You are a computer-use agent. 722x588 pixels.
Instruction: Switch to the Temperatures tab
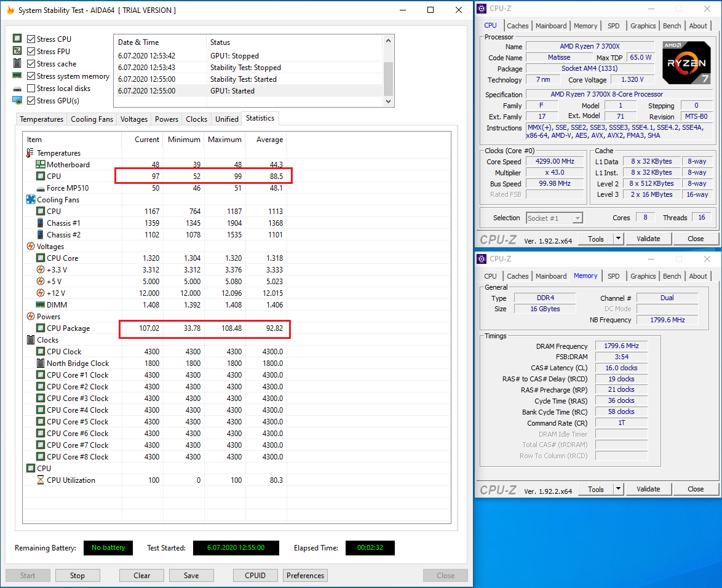41,119
